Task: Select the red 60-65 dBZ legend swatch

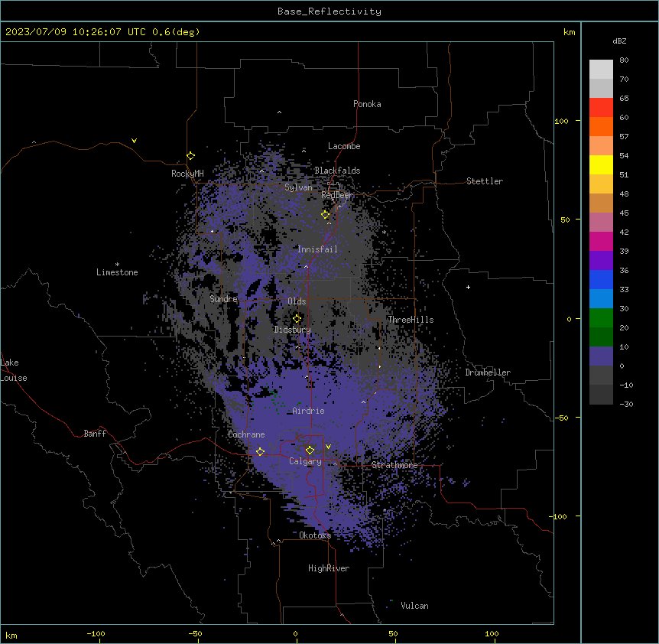Action: tap(601, 108)
